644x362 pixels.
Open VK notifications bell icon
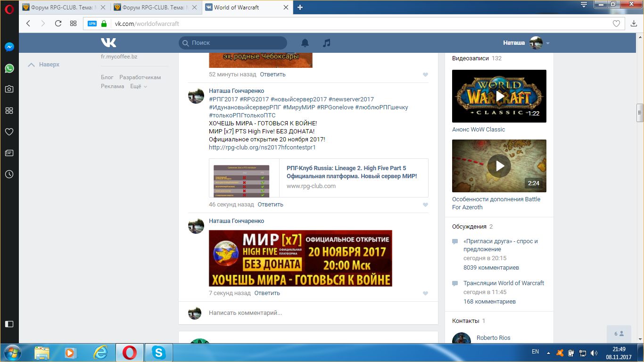point(305,43)
